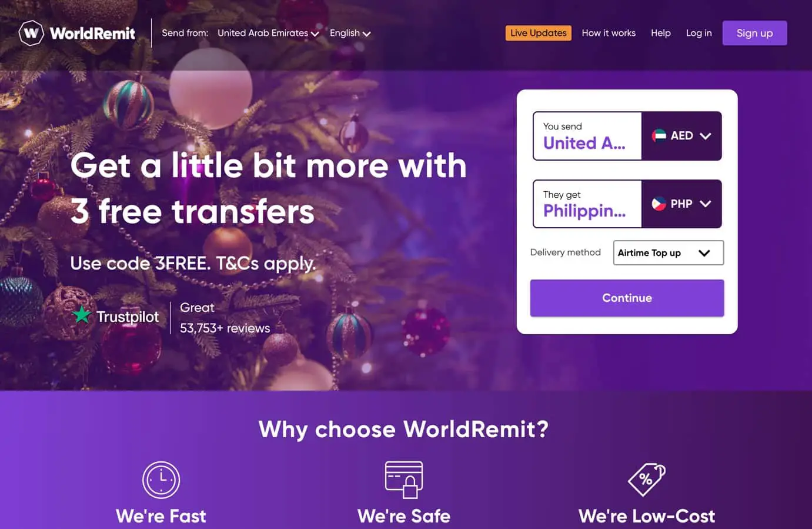Image resolution: width=812 pixels, height=529 pixels.
Task: Go to the Help menu item
Action: coord(661,33)
